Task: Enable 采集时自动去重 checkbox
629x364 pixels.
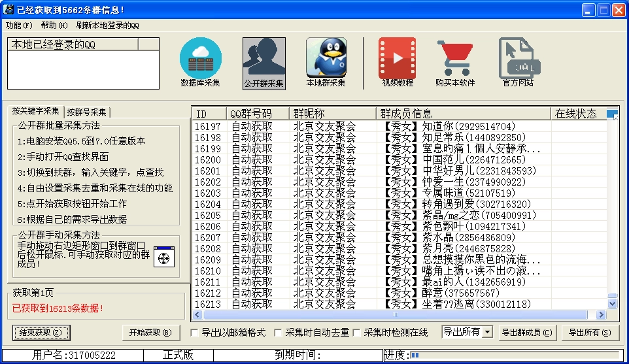Action: (278, 333)
